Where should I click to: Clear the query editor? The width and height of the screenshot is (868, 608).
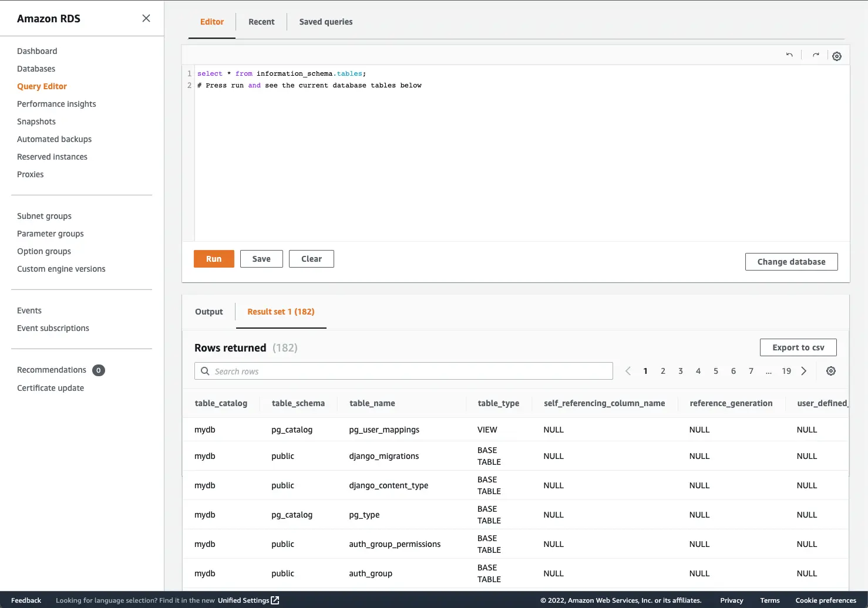311,259
